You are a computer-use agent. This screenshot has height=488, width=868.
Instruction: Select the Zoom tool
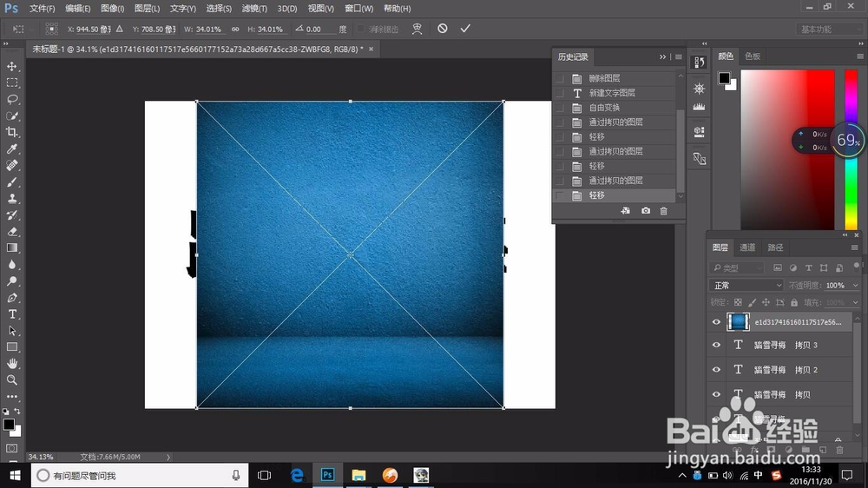click(x=11, y=380)
